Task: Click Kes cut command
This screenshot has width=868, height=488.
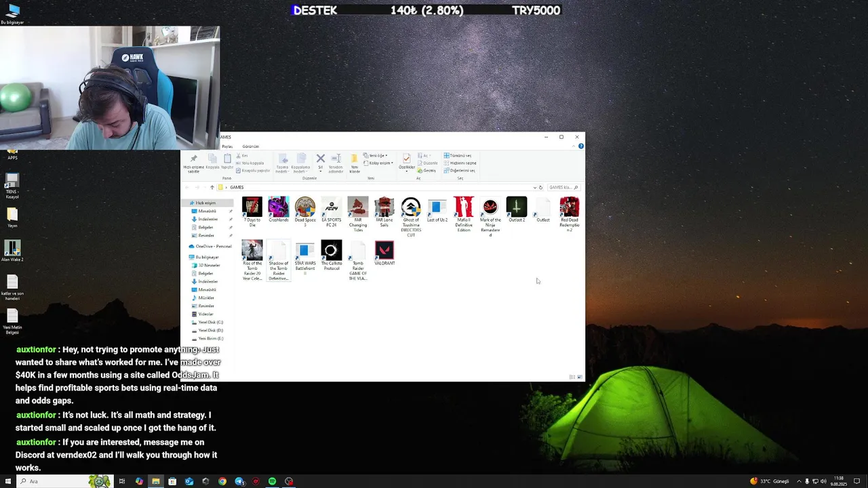Action: (242, 156)
